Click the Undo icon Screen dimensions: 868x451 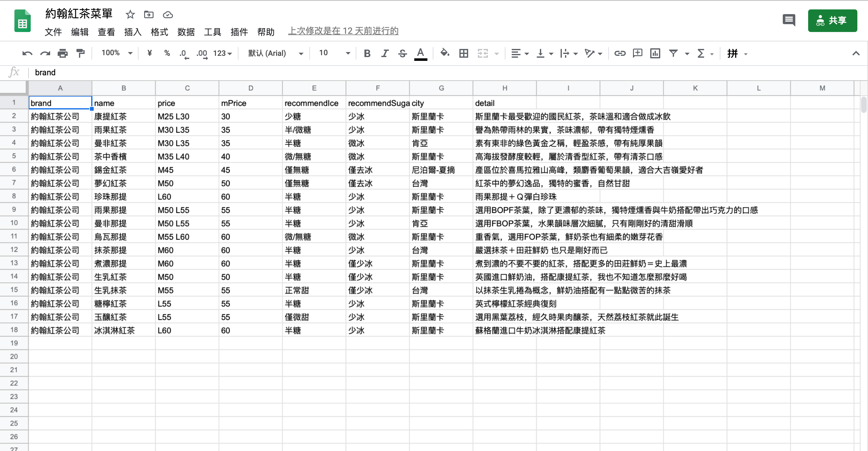pos(27,53)
